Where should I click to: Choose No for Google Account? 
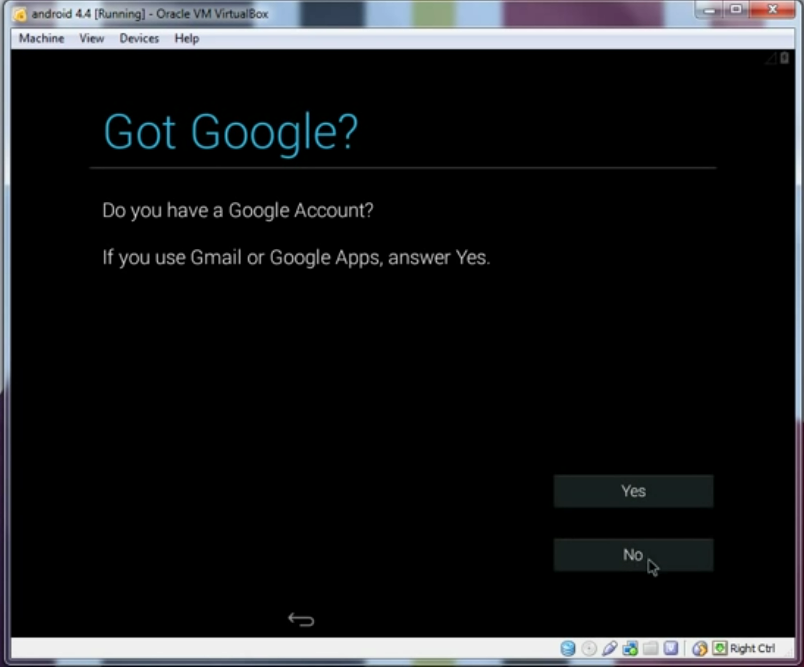click(x=633, y=555)
